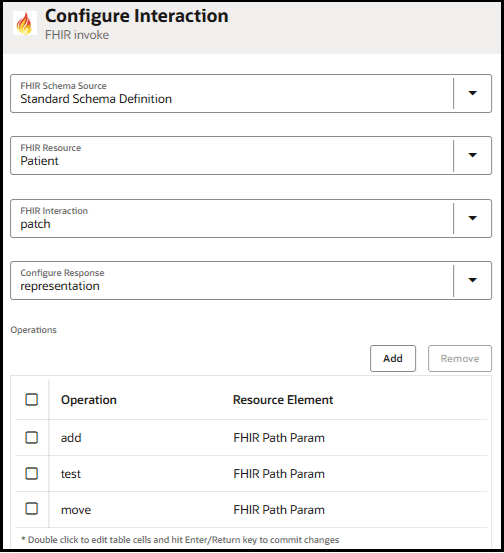Viewport: 504px width, 553px height.
Task: Click the FHIR invoke subtitle
Action: pos(77,35)
